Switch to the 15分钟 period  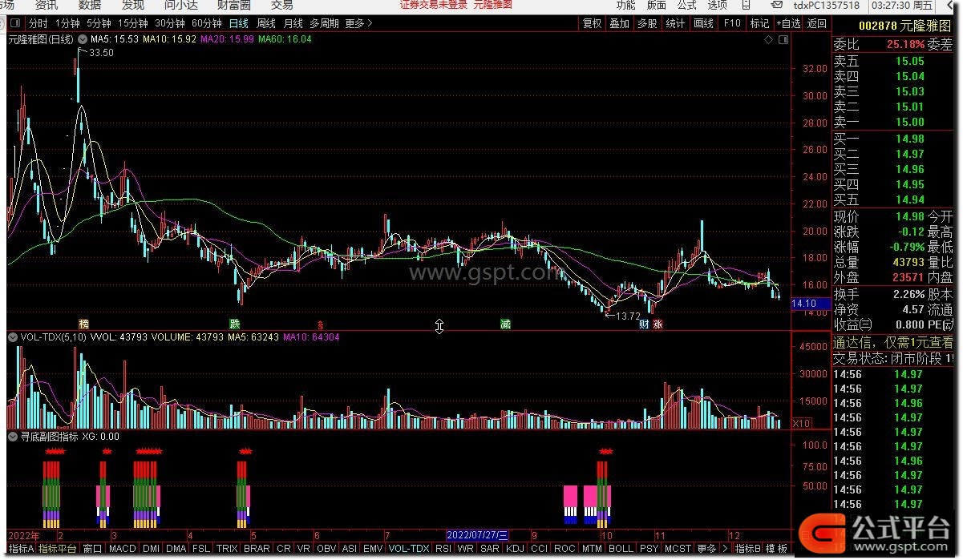pyautogui.click(x=133, y=23)
